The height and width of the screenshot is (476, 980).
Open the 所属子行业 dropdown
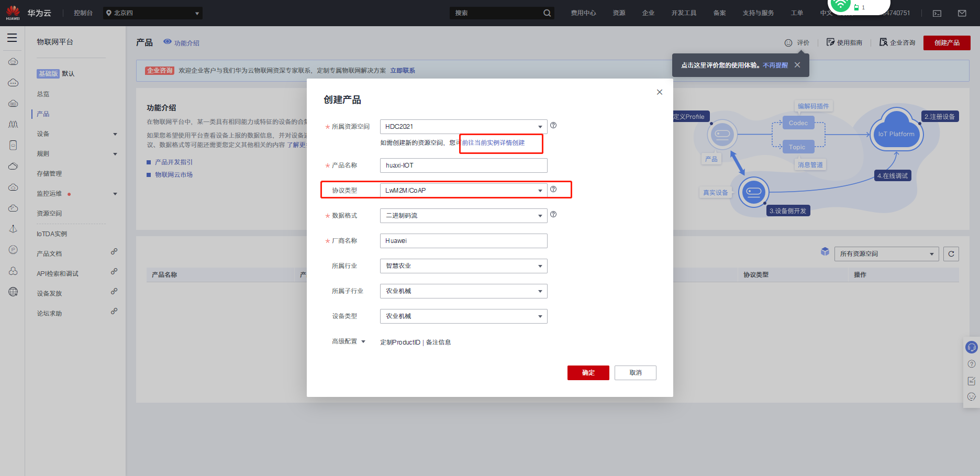(x=463, y=291)
